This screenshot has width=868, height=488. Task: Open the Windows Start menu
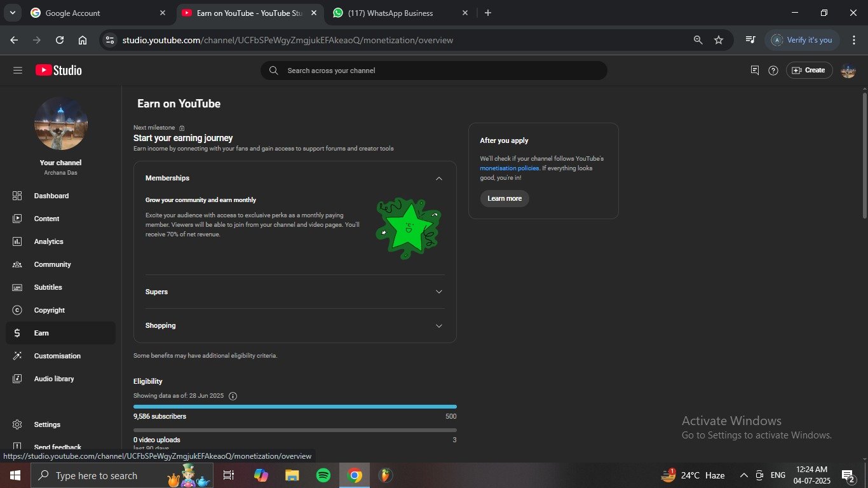15,475
